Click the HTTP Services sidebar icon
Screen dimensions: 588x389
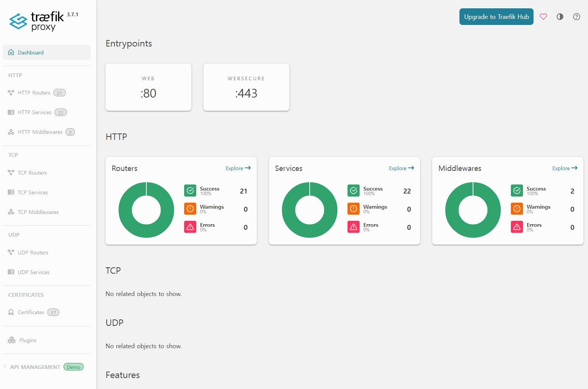(11, 112)
